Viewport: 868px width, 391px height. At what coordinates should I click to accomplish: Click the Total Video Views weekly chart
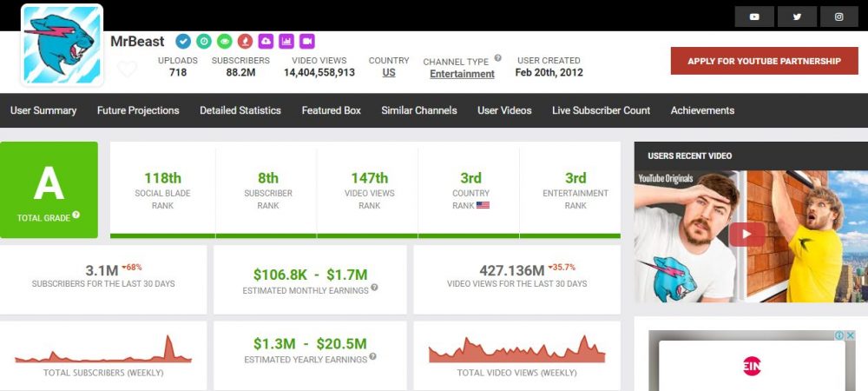coord(517,349)
